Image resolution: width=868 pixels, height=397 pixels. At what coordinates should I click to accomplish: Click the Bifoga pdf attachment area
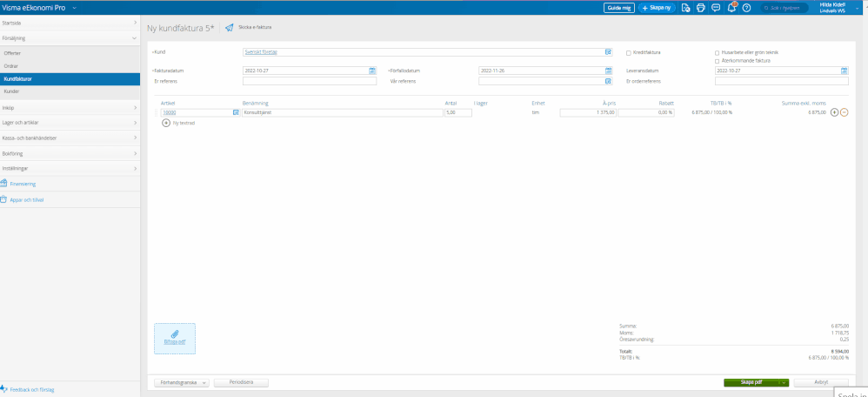point(175,338)
